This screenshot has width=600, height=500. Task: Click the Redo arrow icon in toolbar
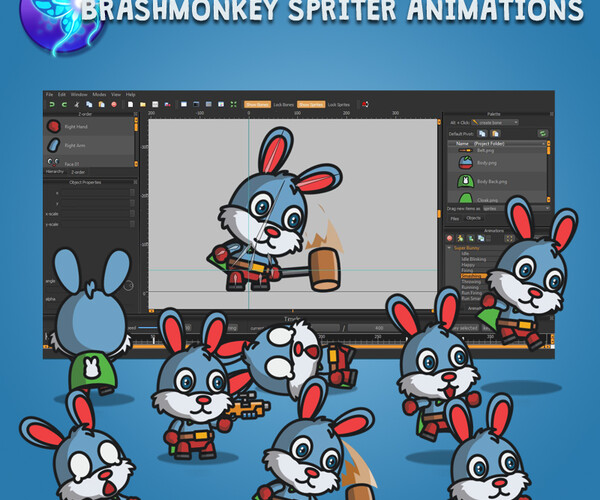(x=64, y=104)
